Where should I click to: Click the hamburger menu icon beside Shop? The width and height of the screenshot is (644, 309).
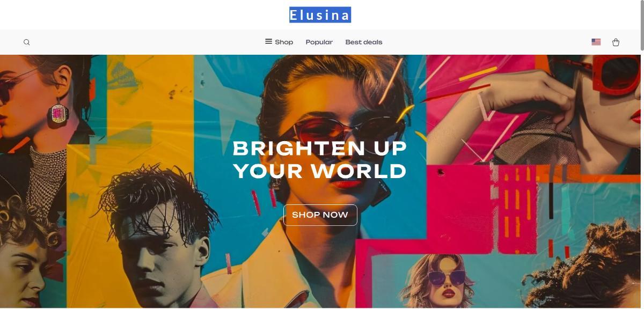pyautogui.click(x=268, y=41)
